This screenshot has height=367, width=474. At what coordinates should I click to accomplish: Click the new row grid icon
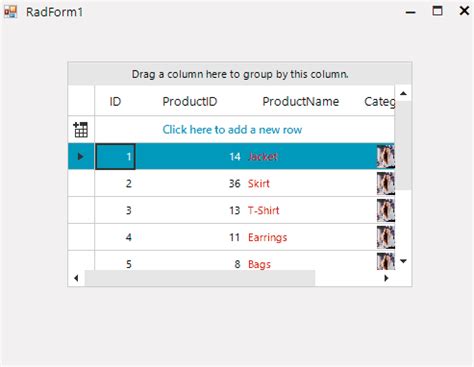pyautogui.click(x=81, y=129)
